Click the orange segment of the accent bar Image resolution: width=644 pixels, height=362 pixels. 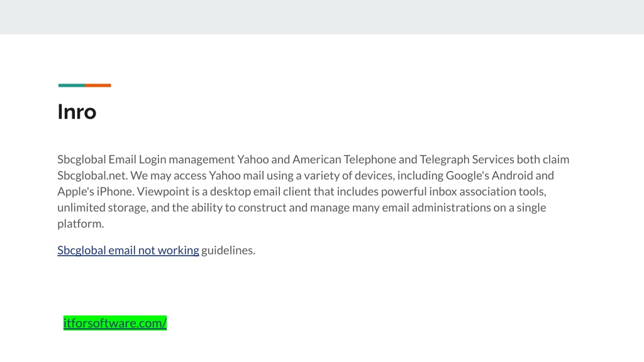point(97,85)
